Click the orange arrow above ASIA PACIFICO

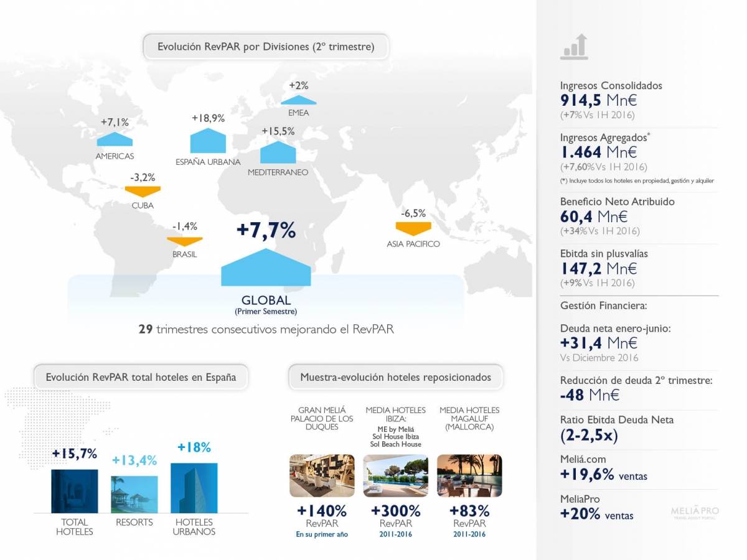tap(413, 228)
